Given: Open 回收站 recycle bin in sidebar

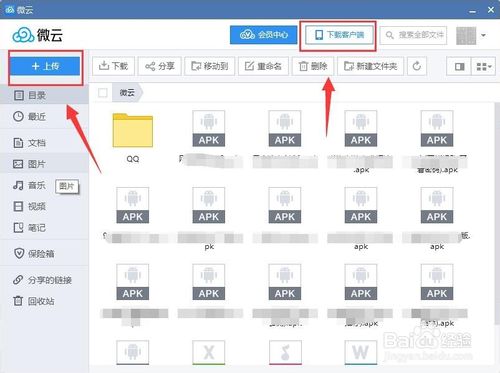Looking at the screenshot, I should tap(44, 301).
